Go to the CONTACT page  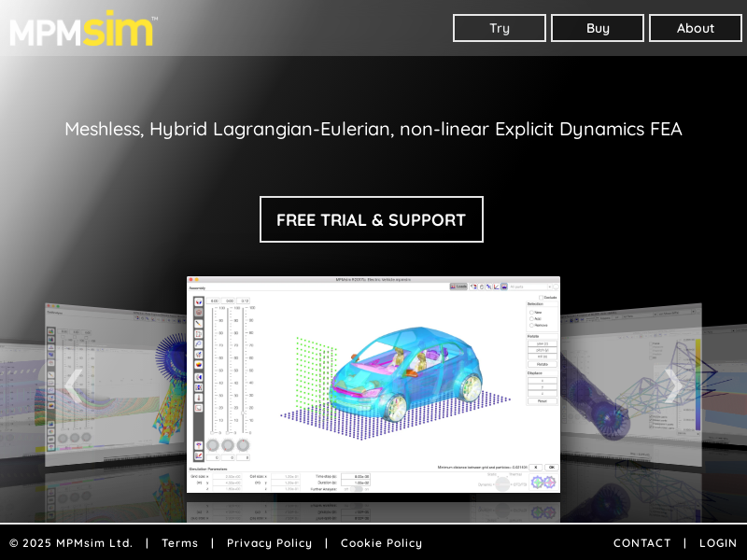click(x=641, y=543)
